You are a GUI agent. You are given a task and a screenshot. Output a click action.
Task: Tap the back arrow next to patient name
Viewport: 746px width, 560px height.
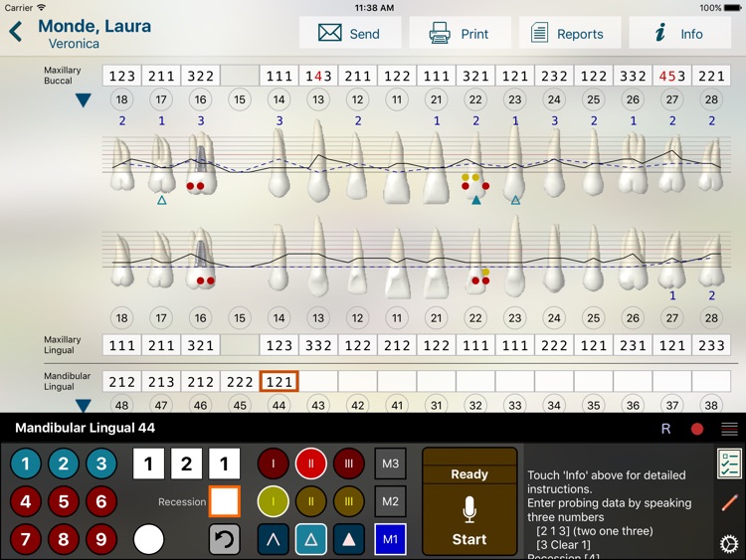(x=15, y=32)
